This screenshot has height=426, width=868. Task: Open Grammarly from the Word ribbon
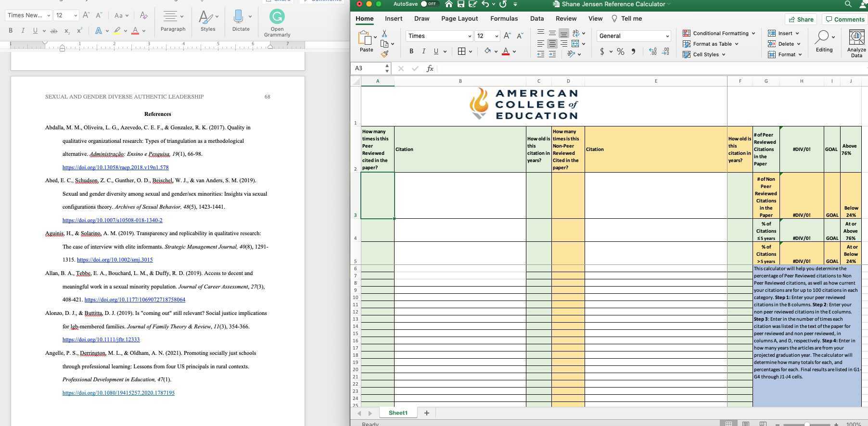click(277, 17)
